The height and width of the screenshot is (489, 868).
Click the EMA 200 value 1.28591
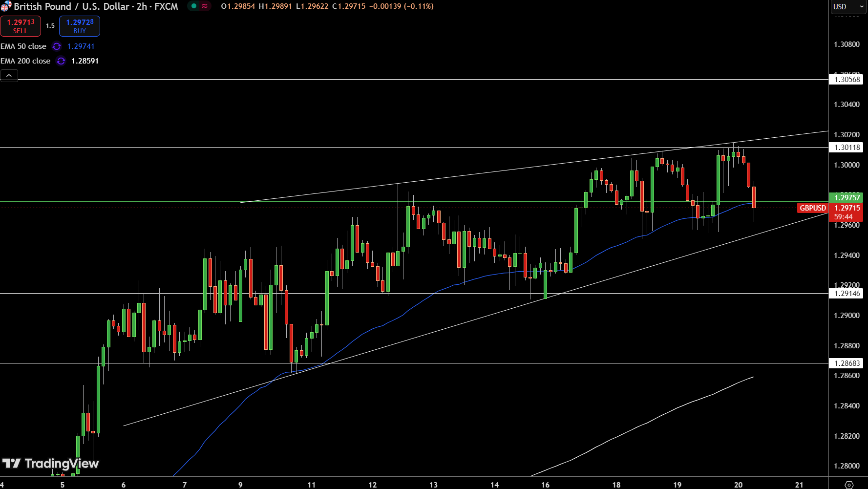(x=85, y=61)
